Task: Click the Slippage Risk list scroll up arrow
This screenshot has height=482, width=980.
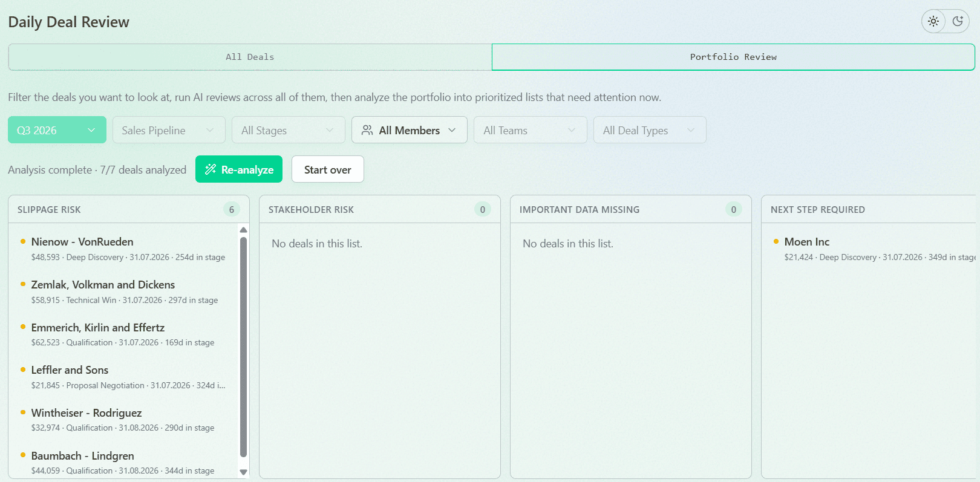Action: (244, 230)
